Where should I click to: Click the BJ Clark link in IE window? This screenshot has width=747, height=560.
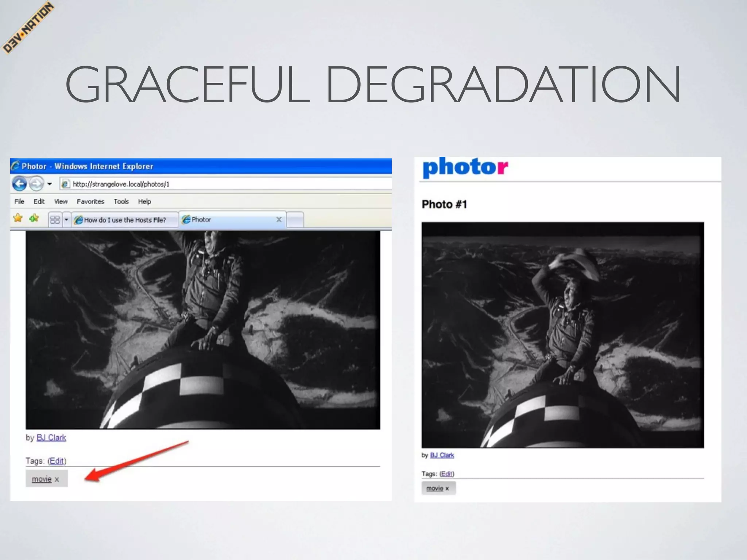tap(51, 437)
